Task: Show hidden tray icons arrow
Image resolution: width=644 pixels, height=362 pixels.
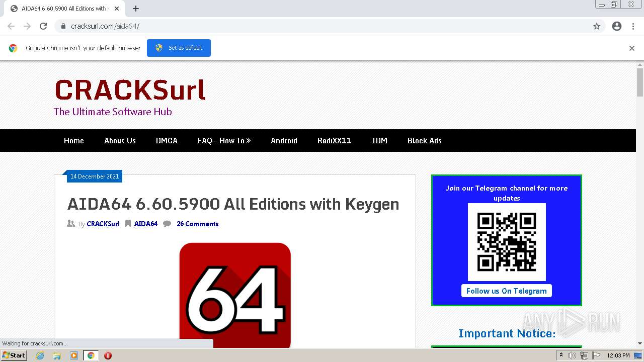Action: pos(561,355)
